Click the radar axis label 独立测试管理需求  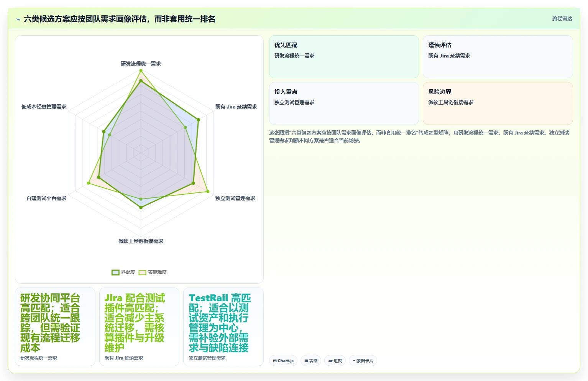click(235, 198)
